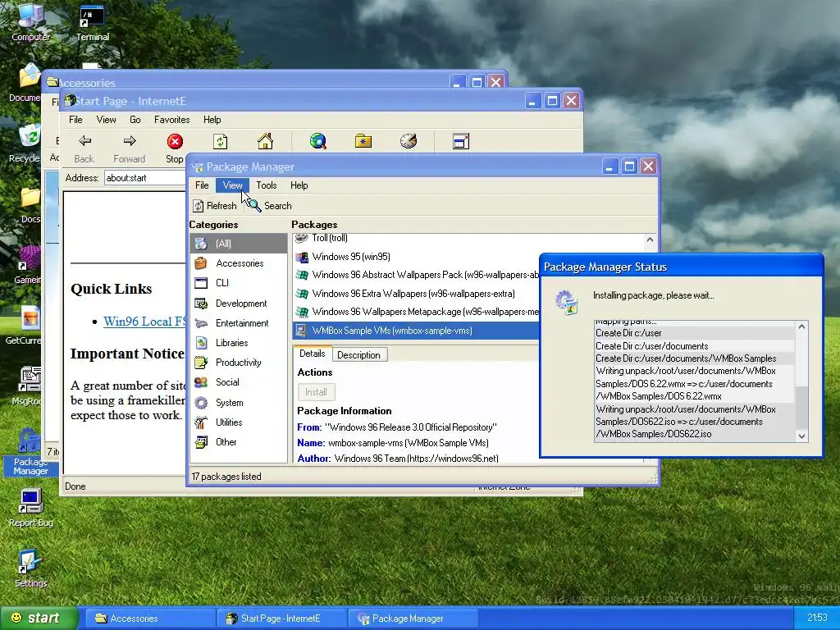Select the (All) category
Viewport: 840px width, 630px height.
point(239,243)
